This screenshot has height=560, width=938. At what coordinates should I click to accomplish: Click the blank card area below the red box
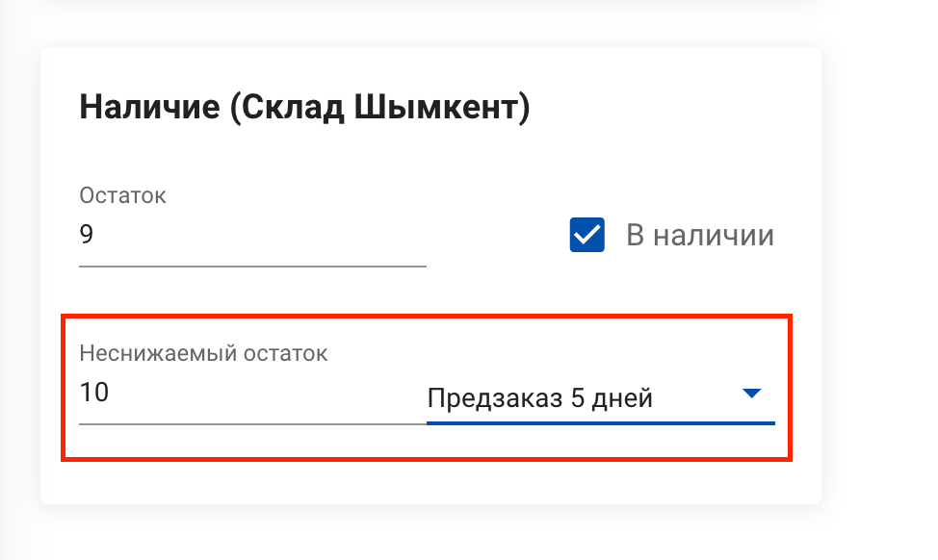(x=430, y=483)
